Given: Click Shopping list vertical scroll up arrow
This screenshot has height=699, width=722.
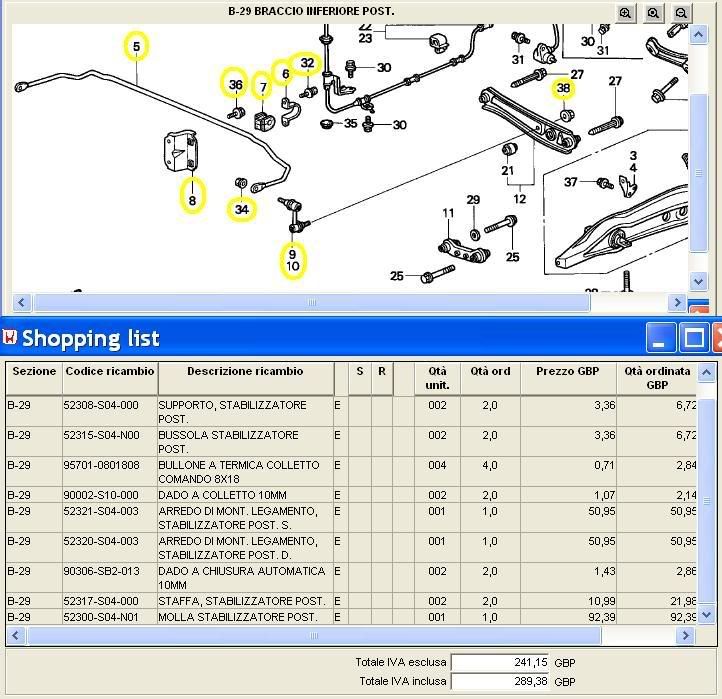Looking at the screenshot, I should [x=706, y=372].
